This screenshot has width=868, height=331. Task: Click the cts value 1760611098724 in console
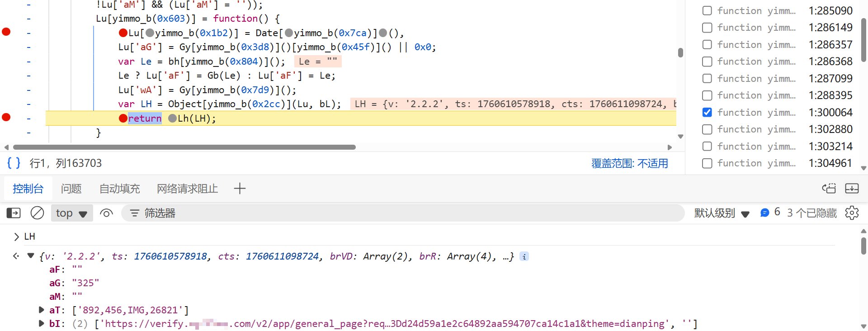pyautogui.click(x=282, y=256)
